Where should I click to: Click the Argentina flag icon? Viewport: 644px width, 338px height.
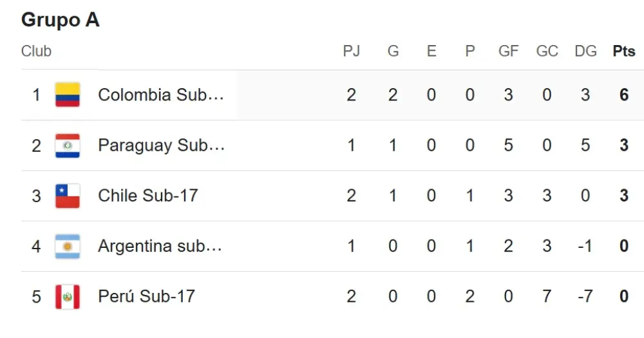(x=68, y=247)
